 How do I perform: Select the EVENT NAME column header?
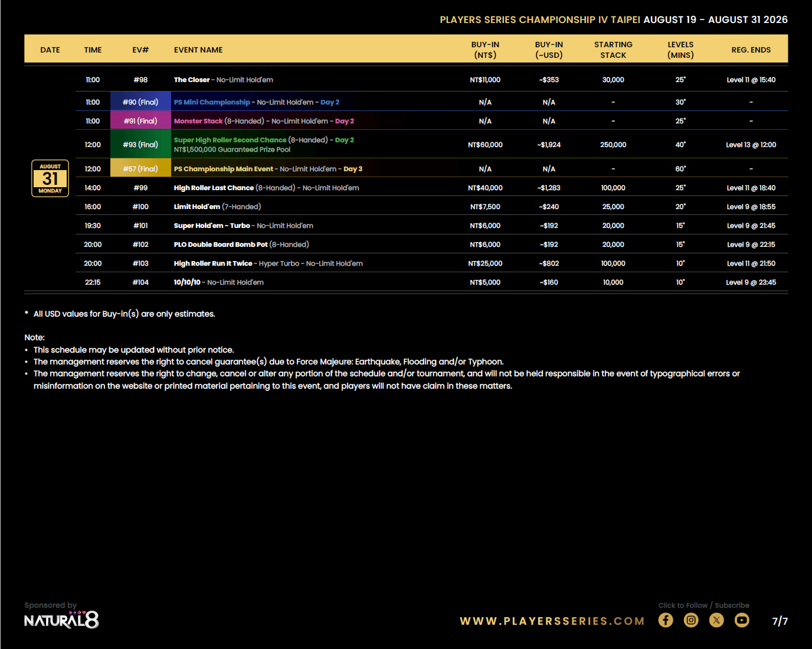coord(198,50)
